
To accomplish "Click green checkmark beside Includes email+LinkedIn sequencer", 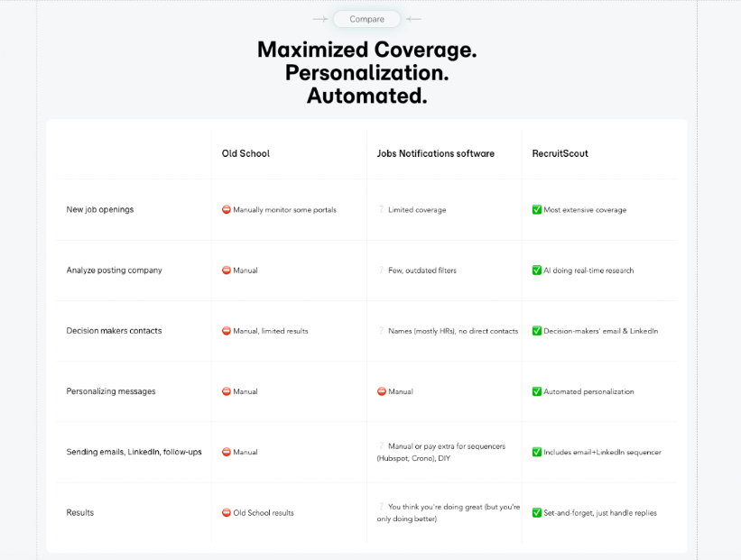I will coord(537,452).
